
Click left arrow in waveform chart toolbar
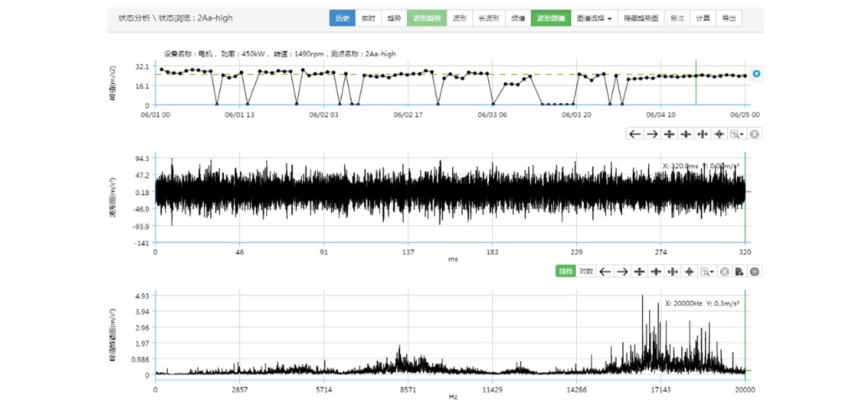pyautogui.click(x=635, y=134)
